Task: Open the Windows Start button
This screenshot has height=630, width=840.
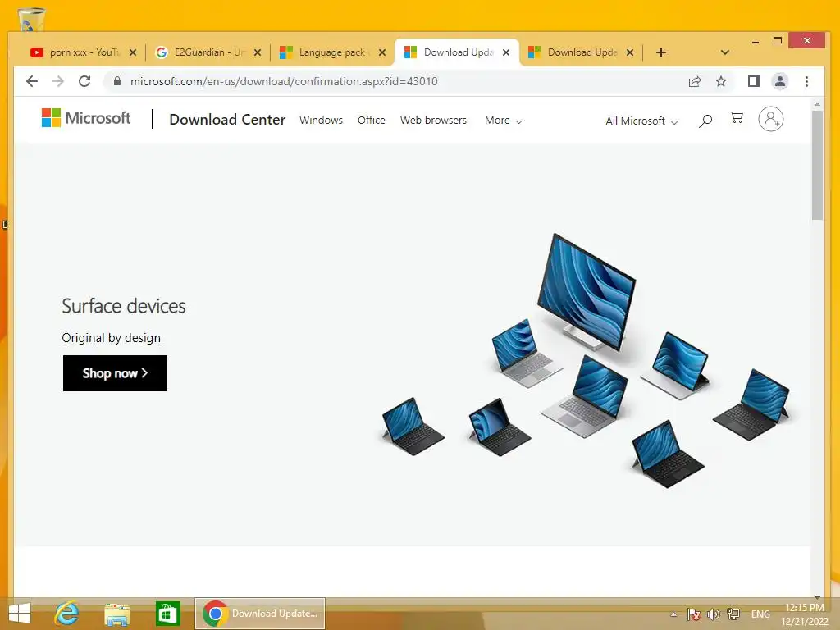Action: pyautogui.click(x=20, y=614)
